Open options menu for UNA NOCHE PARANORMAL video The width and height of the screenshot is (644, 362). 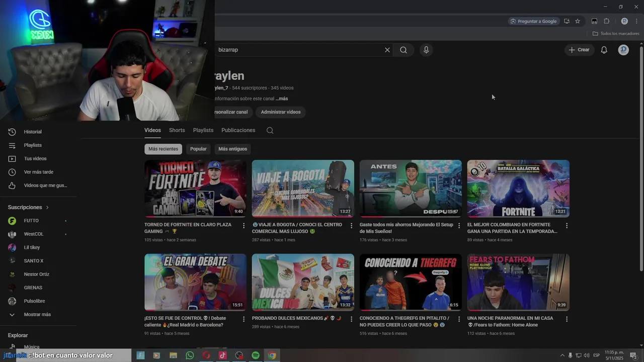(x=567, y=319)
